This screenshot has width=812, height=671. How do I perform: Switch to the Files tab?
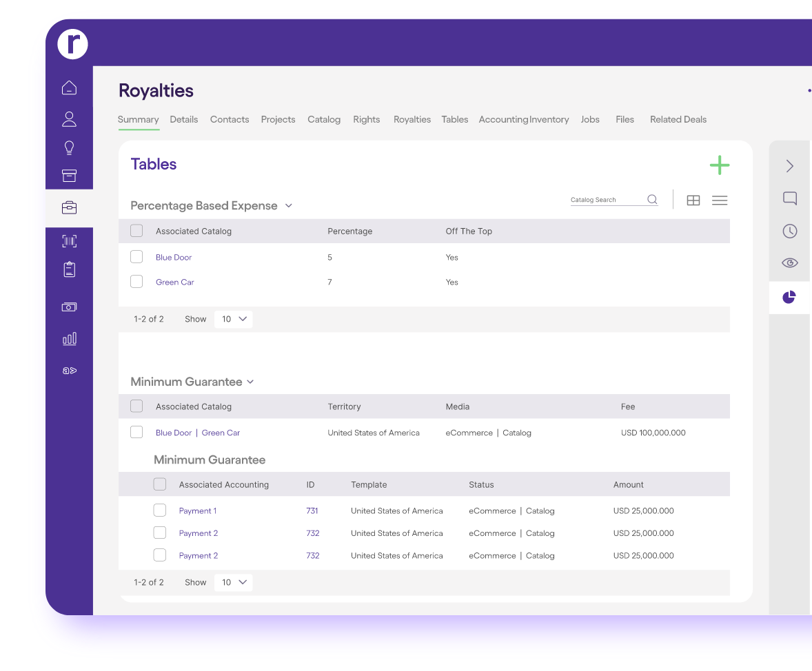pyautogui.click(x=625, y=120)
